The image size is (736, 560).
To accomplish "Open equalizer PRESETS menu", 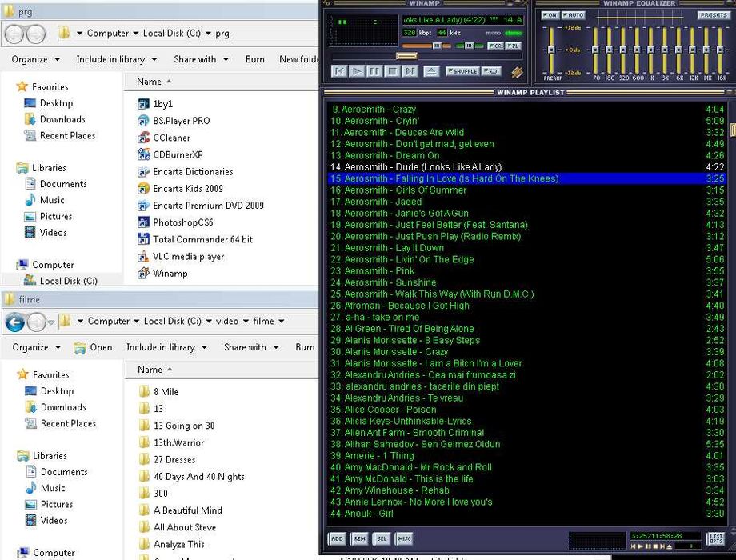I will click(x=713, y=15).
